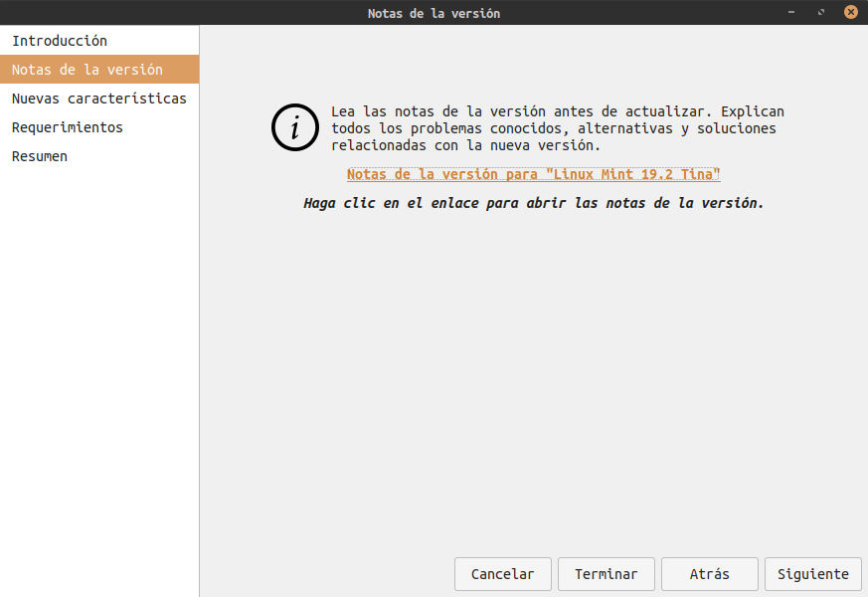This screenshot has height=597, width=868.
Task: Go back with the Atrás button
Action: tap(710, 574)
